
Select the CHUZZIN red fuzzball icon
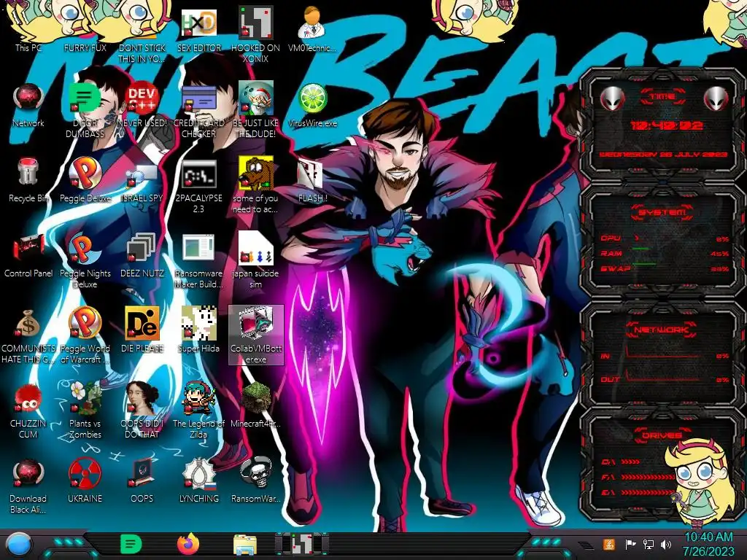[28, 411]
